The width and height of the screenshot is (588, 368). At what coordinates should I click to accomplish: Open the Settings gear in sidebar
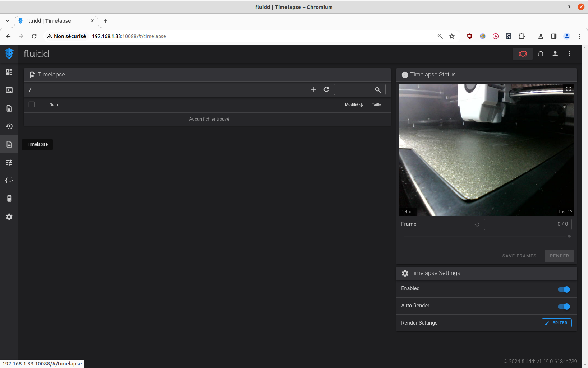[9, 217]
